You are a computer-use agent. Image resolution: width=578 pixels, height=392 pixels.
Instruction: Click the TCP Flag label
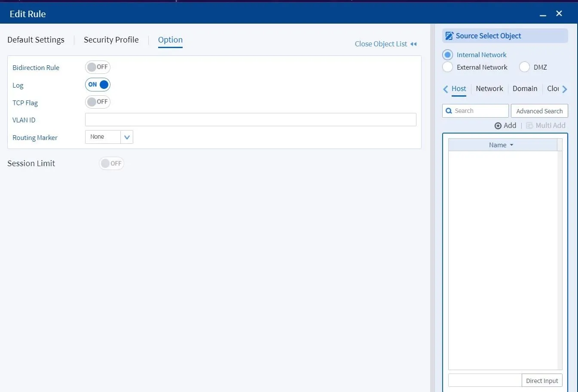point(25,103)
